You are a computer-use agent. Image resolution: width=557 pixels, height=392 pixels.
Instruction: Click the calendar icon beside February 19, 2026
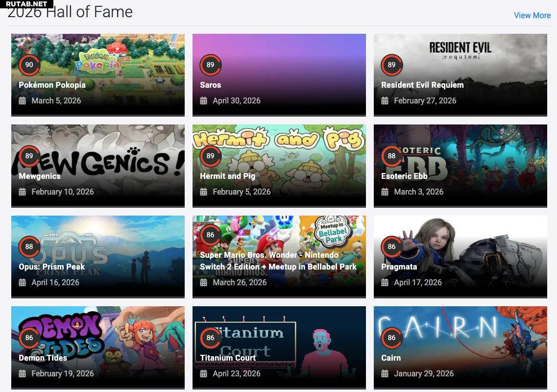pos(23,373)
